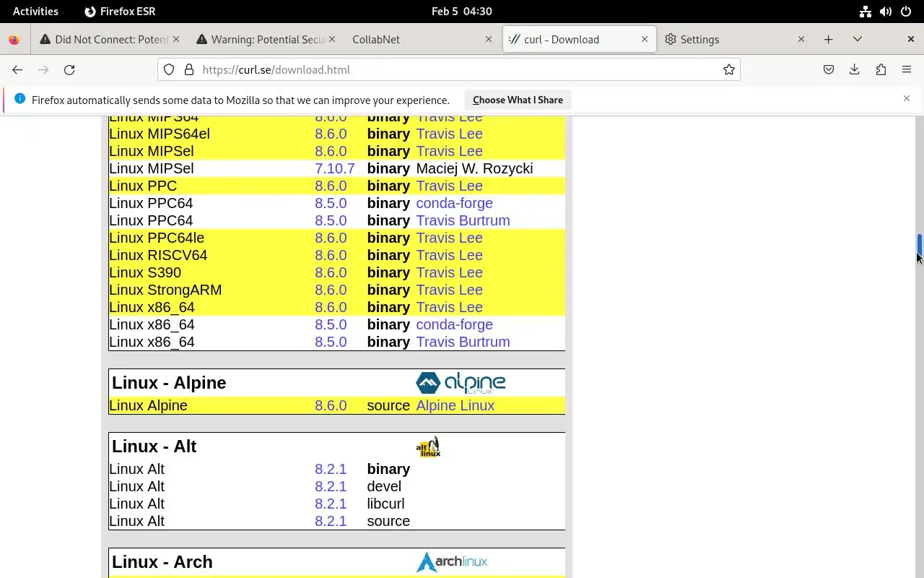The height and width of the screenshot is (578, 924).
Task: Click the network status icon
Action: (866, 11)
